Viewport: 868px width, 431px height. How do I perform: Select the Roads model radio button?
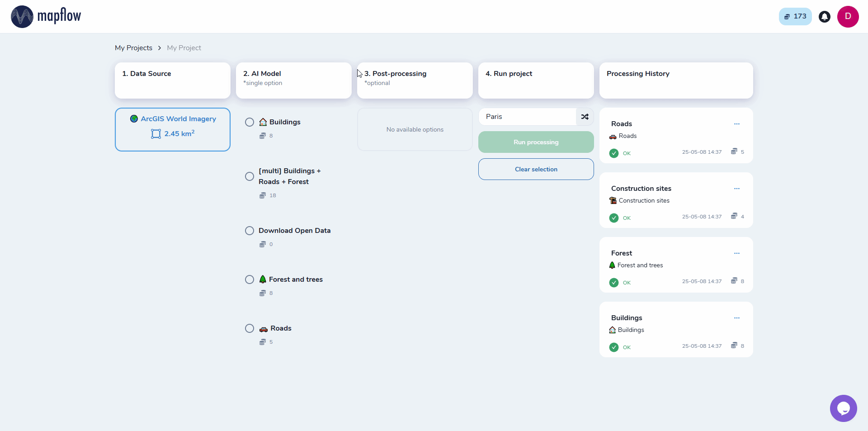(x=250, y=328)
